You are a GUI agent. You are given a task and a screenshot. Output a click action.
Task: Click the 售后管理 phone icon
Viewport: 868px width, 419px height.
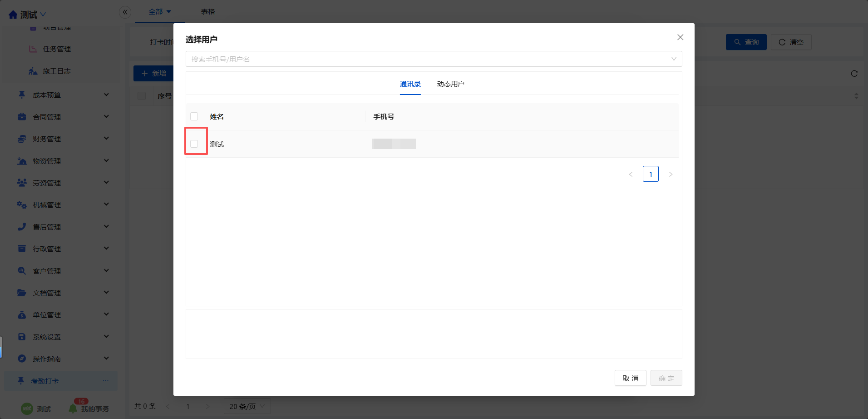tap(21, 227)
